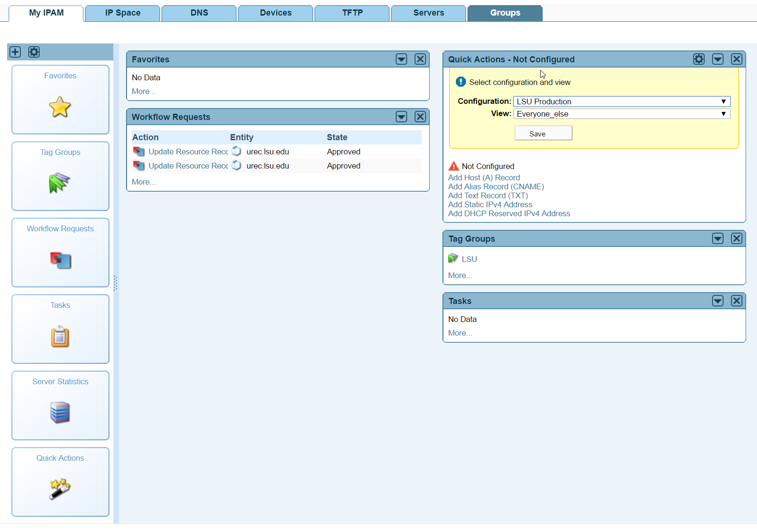This screenshot has height=532, width=757.
Task: Click entity icon in second workflow row
Action: click(237, 165)
